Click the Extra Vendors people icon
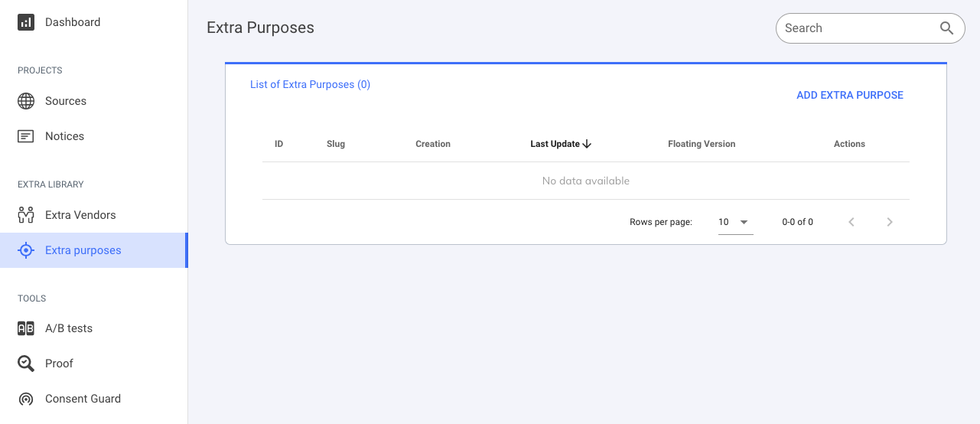 [26, 215]
